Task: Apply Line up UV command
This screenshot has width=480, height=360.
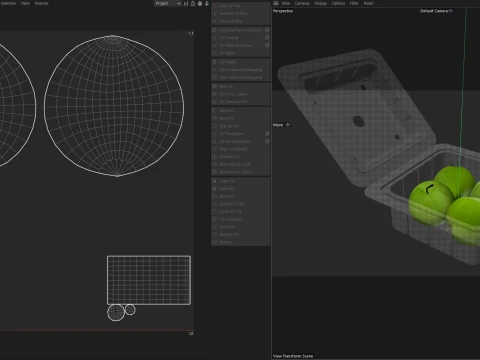Action: (241, 126)
